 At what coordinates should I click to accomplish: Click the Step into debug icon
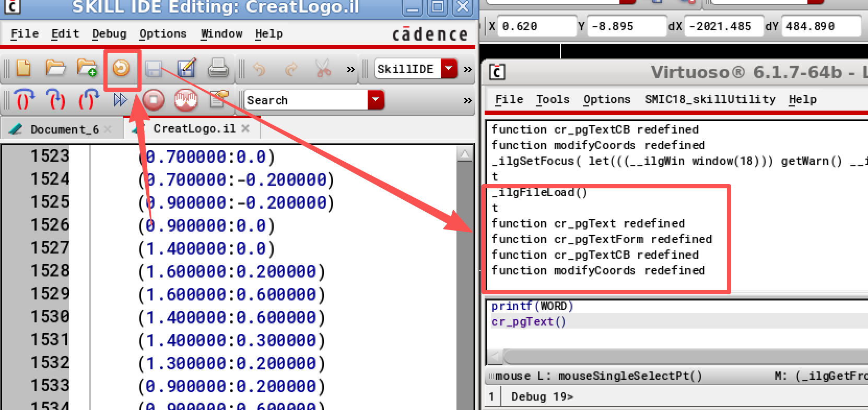(56, 99)
